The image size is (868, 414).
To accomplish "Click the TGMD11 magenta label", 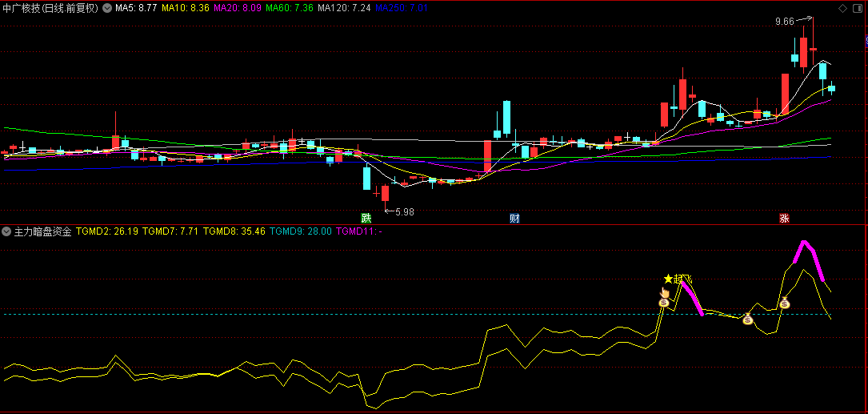I will point(358,231).
